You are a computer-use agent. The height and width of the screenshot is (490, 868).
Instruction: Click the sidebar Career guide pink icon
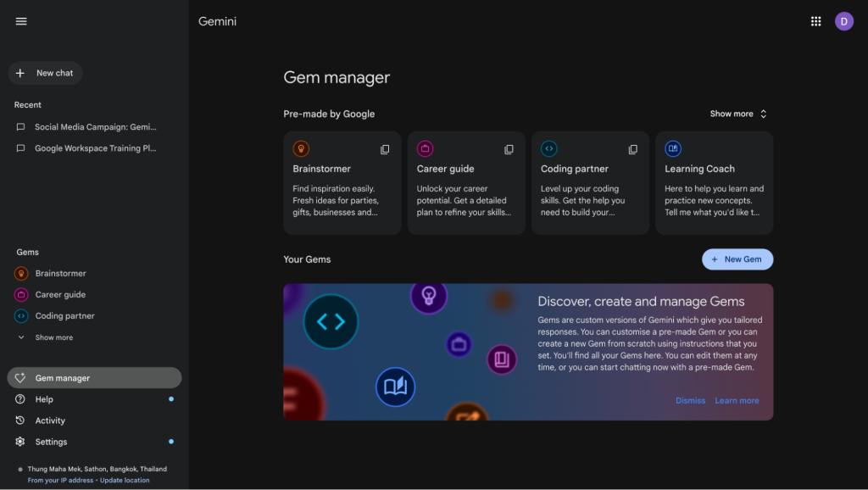pos(21,294)
